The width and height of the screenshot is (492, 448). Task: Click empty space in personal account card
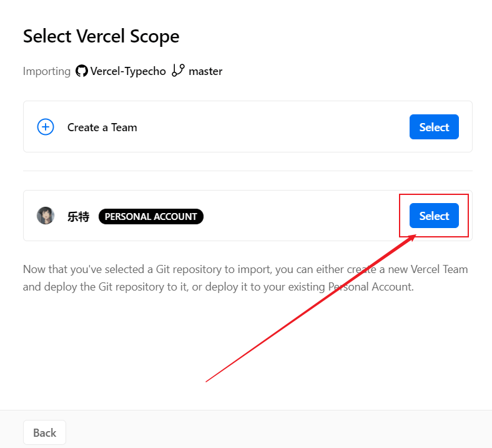(300, 216)
